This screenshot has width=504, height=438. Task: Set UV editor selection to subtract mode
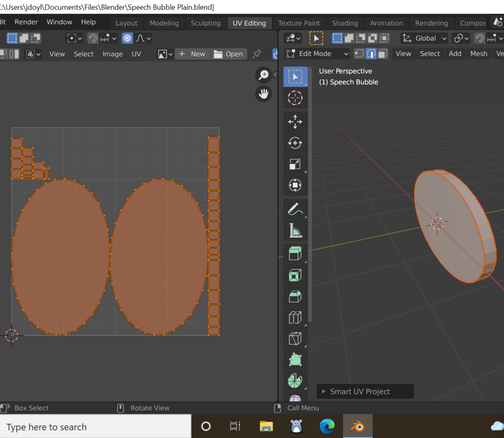[35, 38]
